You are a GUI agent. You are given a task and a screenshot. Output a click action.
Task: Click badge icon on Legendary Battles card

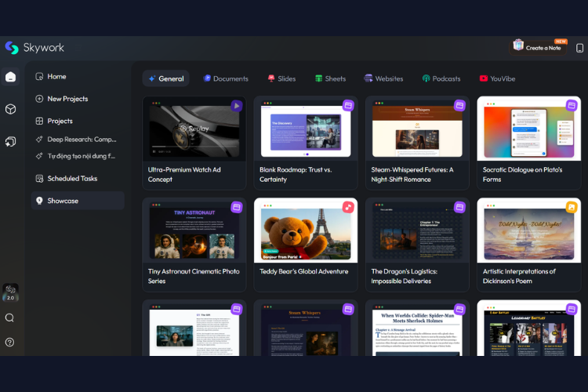[x=572, y=309]
